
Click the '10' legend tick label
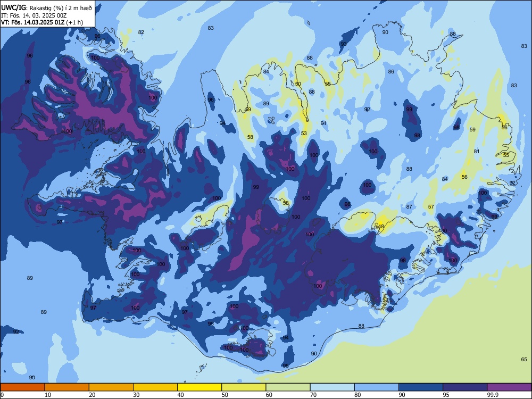(48, 395)
